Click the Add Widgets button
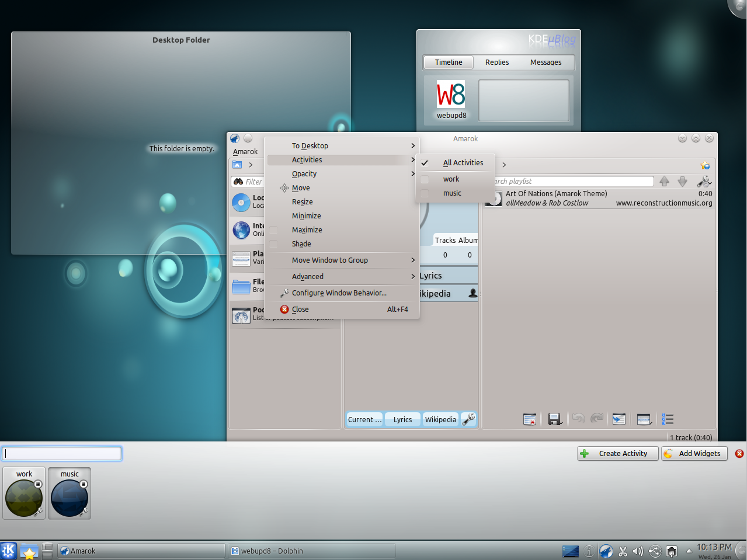 point(694,454)
